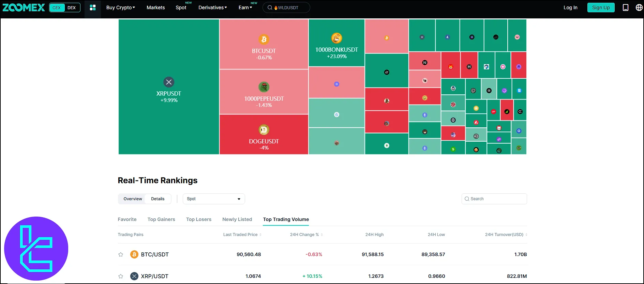The height and width of the screenshot is (284, 644).
Task: Open the XRP/USDT trading pair
Action: [155, 276]
